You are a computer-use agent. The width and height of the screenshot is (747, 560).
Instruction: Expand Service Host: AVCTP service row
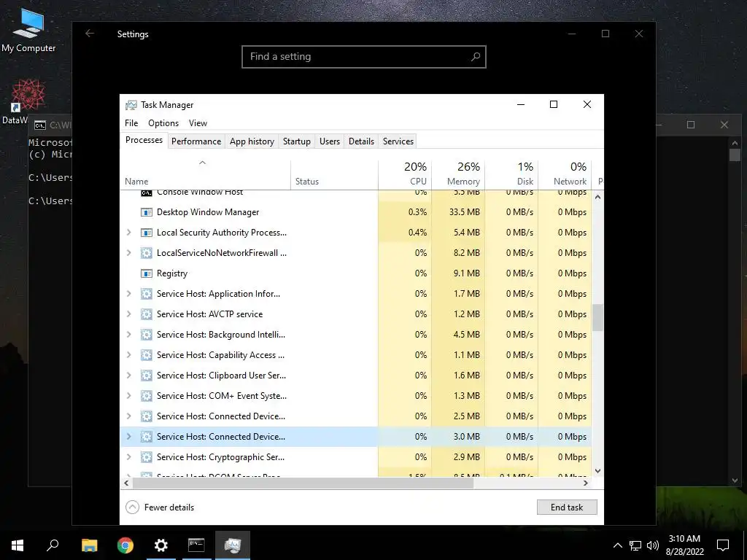click(128, 314)
